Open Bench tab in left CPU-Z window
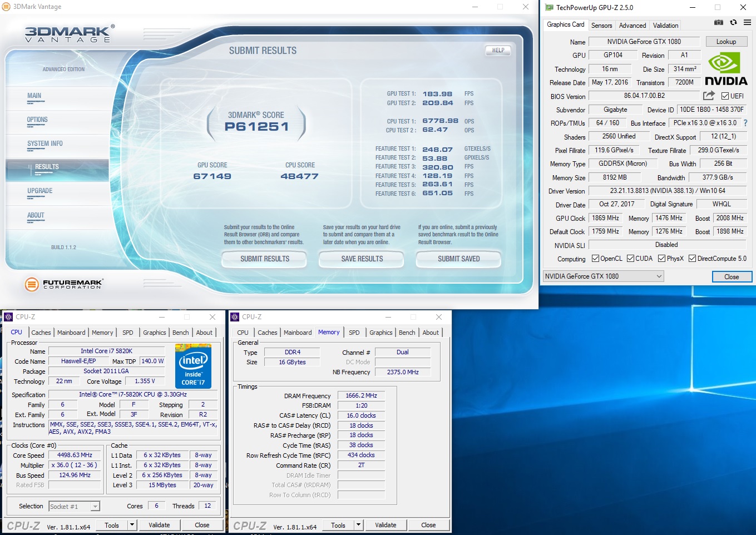Image resolution: width=756 pixels, height=535 pixels. click(181, 333)
